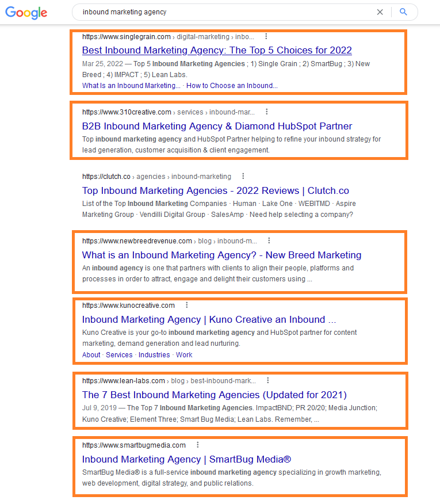Open Inbound Marketing Agency Kuno Creative result
Screen dimensions: 440x504
coord(209,319)
